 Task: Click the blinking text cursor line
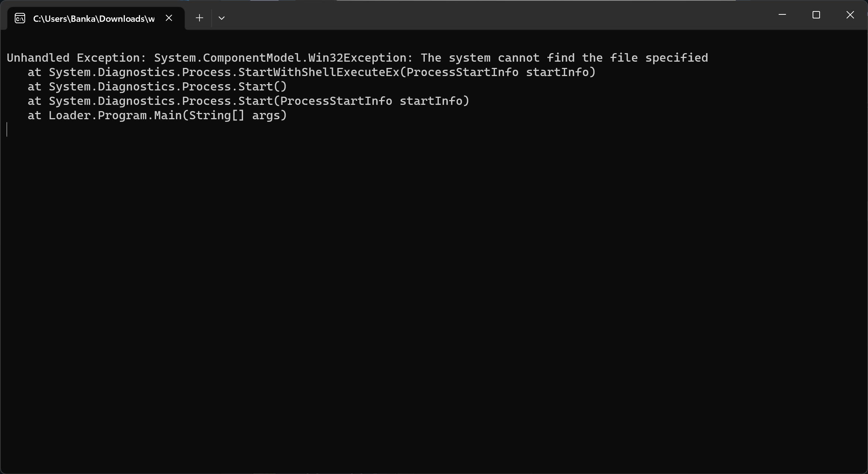pos(7,130)
